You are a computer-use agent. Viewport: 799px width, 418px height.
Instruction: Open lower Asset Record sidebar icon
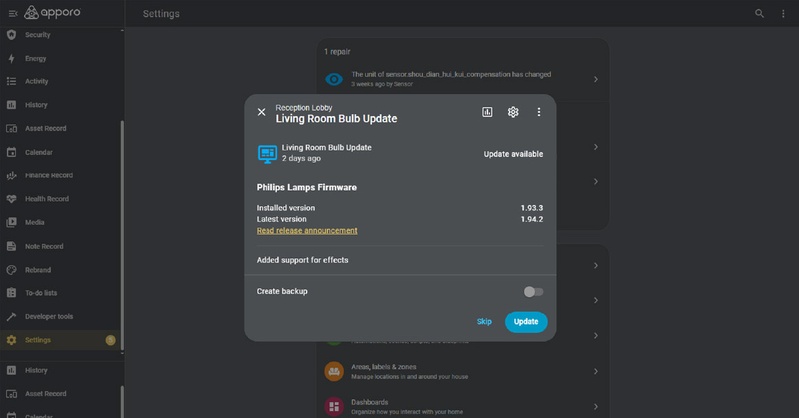tap(11, 394)
